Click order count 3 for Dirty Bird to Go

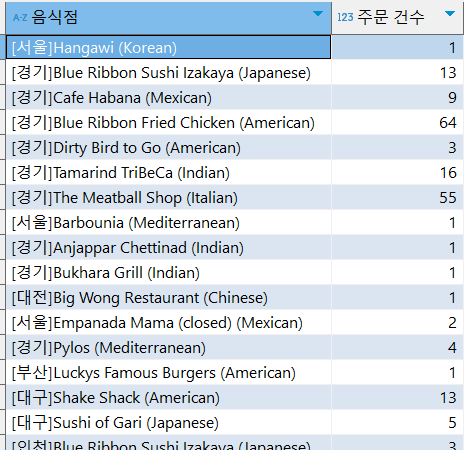(x=398, y=147)
